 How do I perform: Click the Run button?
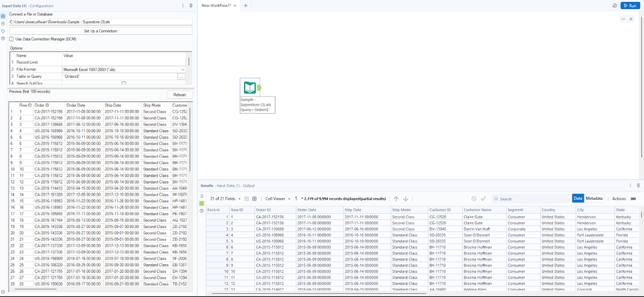click(629, 5)
